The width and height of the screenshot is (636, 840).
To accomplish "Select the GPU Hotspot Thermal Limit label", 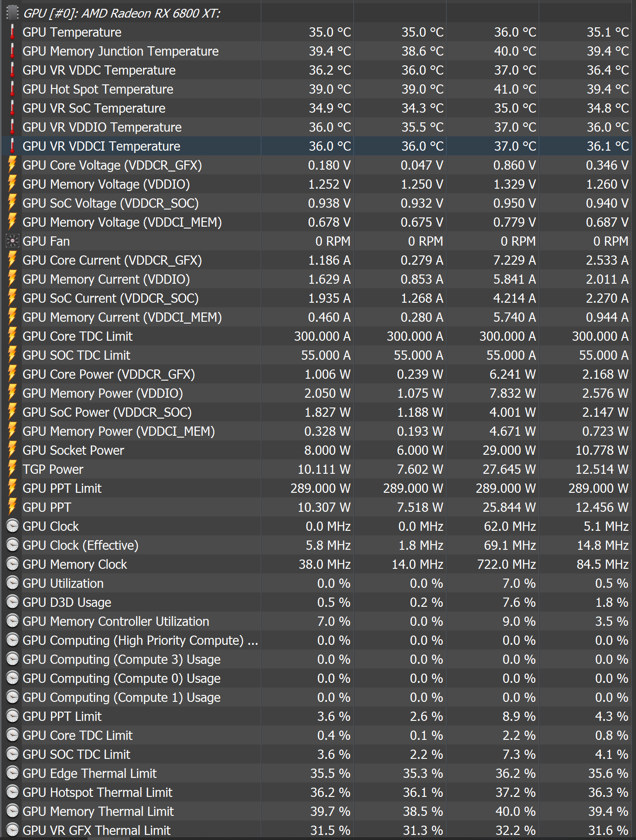I will click(97, 792).
